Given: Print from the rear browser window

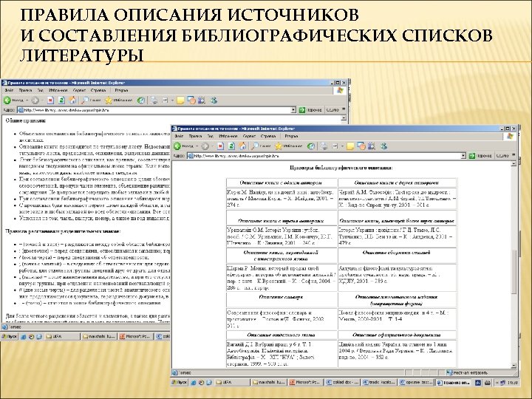Looking at the screenshot, I should [154, 100].
